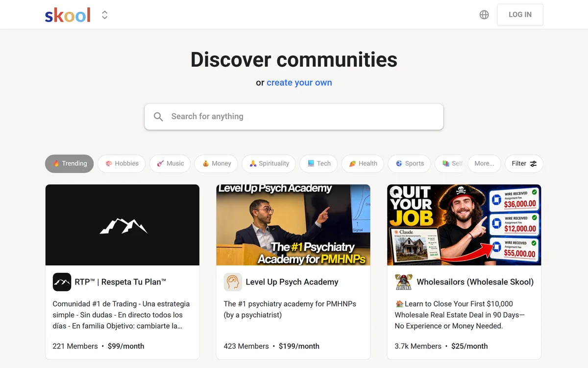Expand the More... categories button
The image size is (588, 368).
click(484, 163)
